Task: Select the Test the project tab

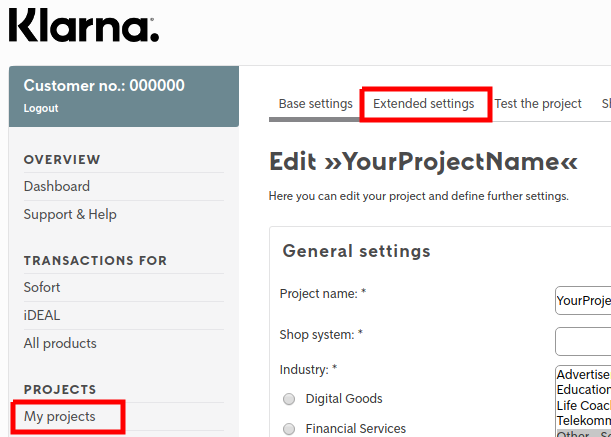Action: 538,104
